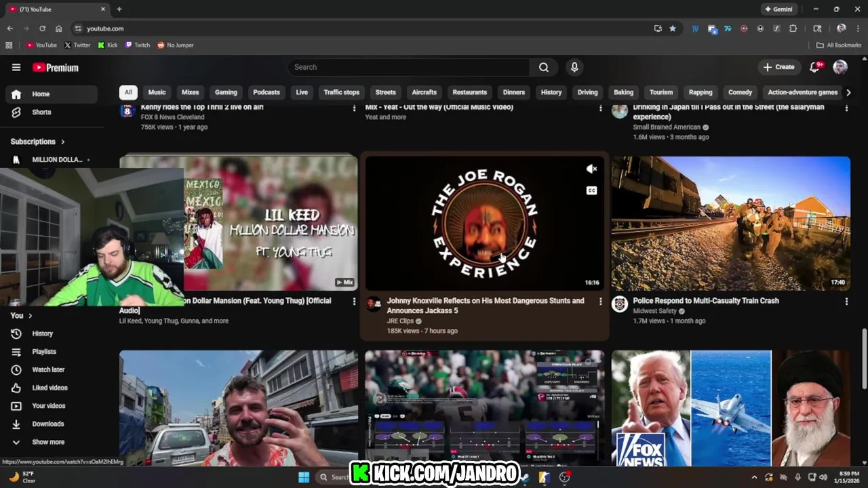Open the Fox News Trump thumbnail video

(731, 408)
